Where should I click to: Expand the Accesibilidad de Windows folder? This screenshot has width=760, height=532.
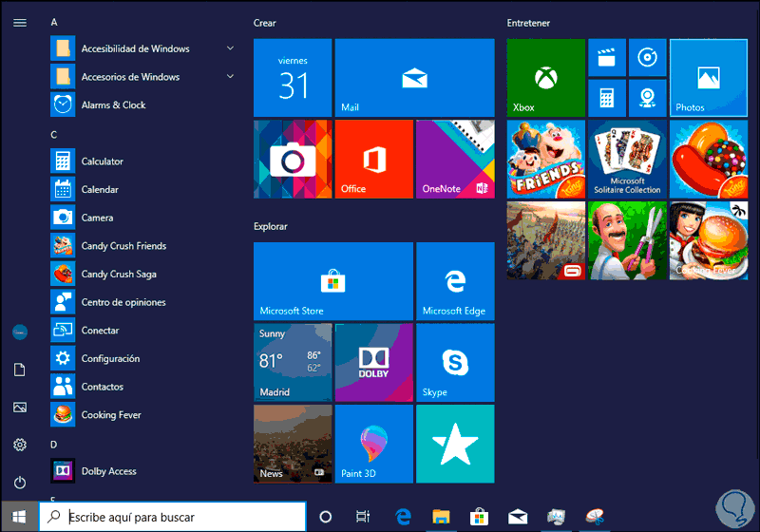[x=135, y=48]
